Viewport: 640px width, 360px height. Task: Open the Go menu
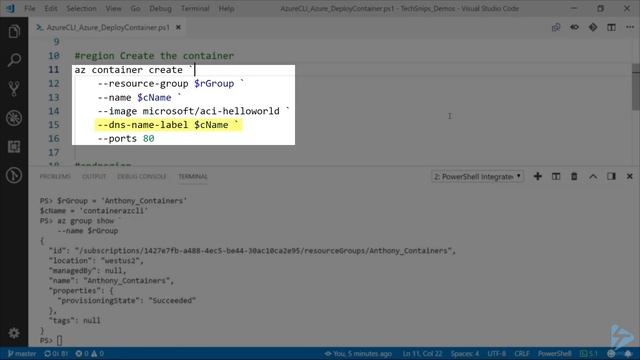[x=136, y=8]
